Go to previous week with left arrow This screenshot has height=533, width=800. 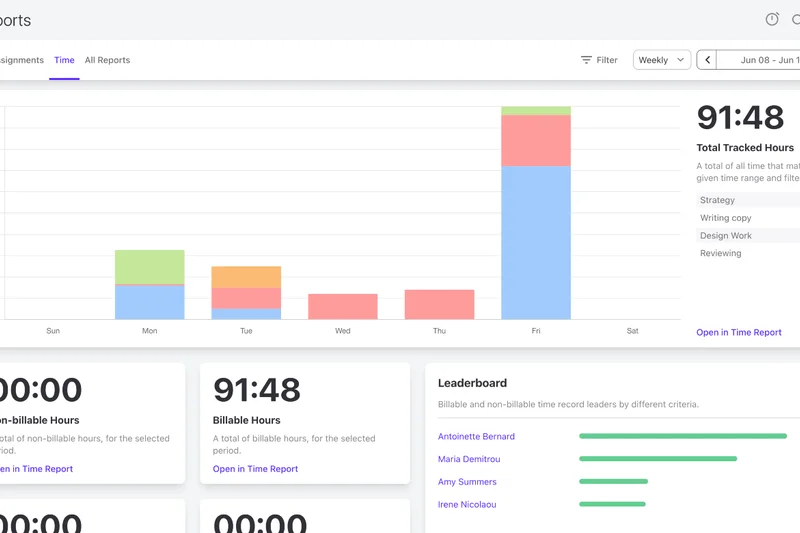(708, 60)
